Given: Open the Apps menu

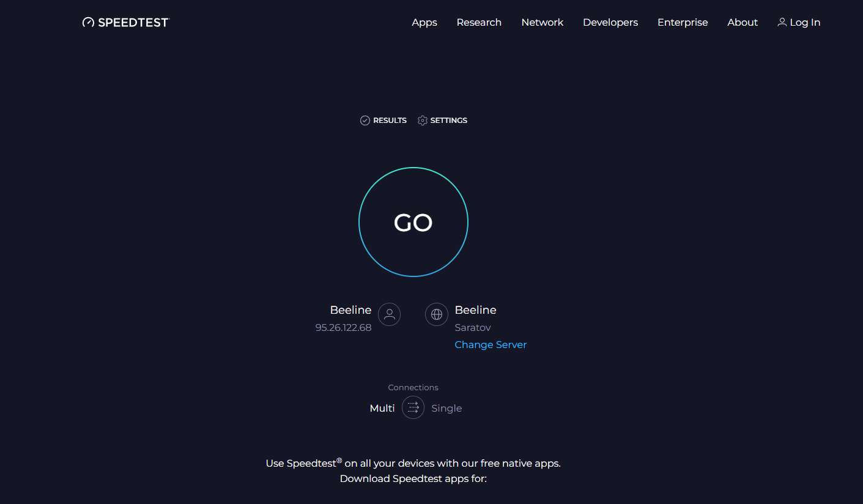Looking at the screenshot, I should (x=424, y=22).
